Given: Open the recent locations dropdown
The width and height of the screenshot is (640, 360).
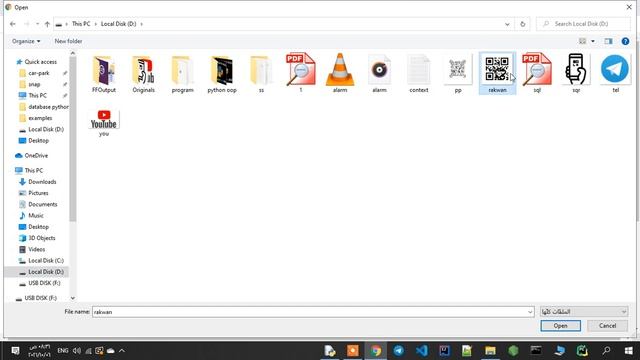Looking at the screenshot, I should pyautogui.click(x=37, y=24).
